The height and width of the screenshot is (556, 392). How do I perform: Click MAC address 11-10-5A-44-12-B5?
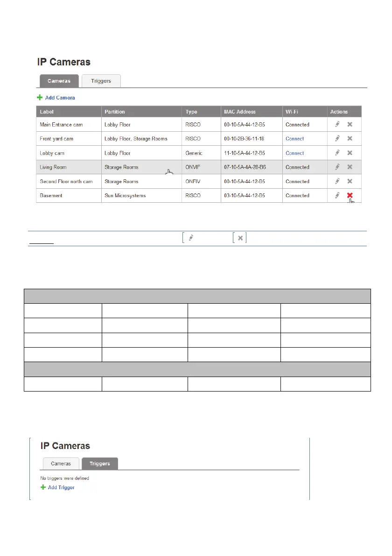click(x=245, y=153)
